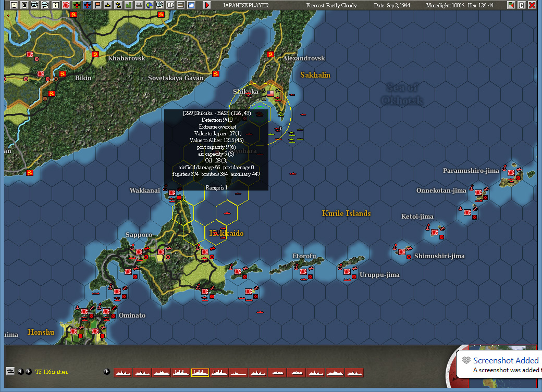Open the OP toolbar button
Viewport: 542px width, 392px height.
170,5
